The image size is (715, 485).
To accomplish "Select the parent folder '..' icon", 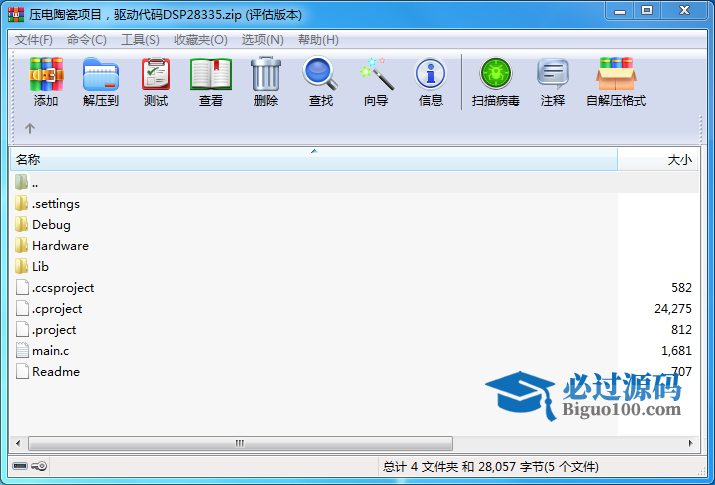I will [21, 182].
